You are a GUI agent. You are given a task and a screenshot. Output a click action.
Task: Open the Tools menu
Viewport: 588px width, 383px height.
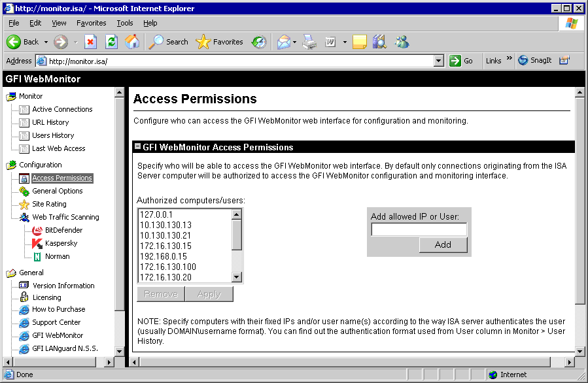click(124, 23)
